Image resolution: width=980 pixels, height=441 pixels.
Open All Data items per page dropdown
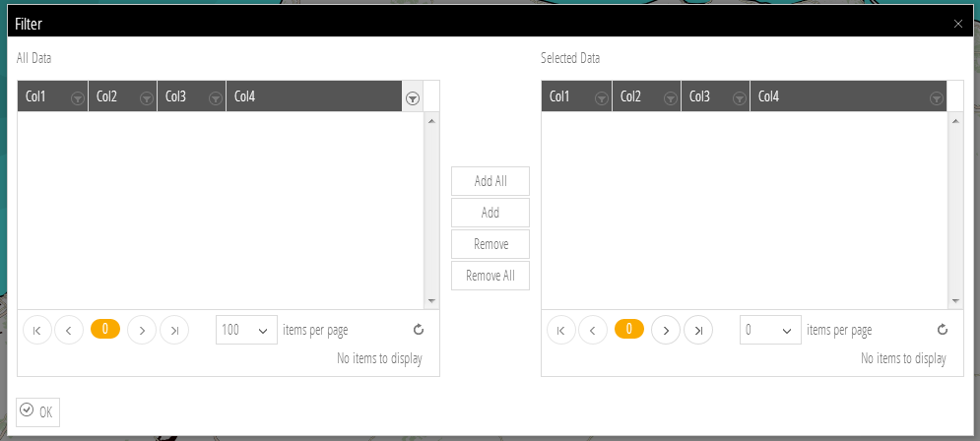(x=246, y=331)
